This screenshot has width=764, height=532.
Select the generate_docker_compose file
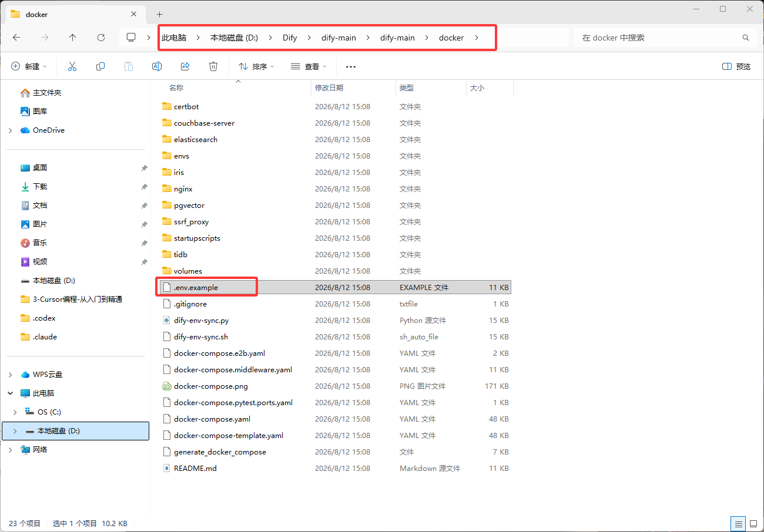[x=336, y=452]
